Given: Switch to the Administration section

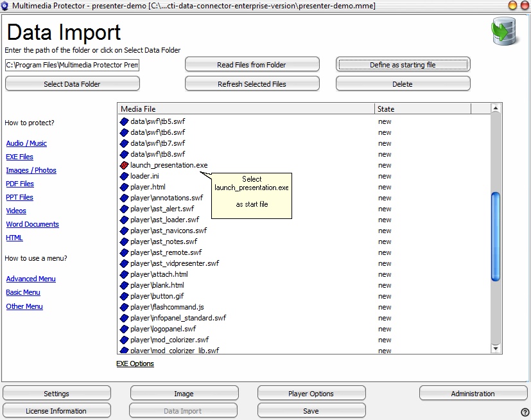Looking at the screenshot, I should pos(473,394).
